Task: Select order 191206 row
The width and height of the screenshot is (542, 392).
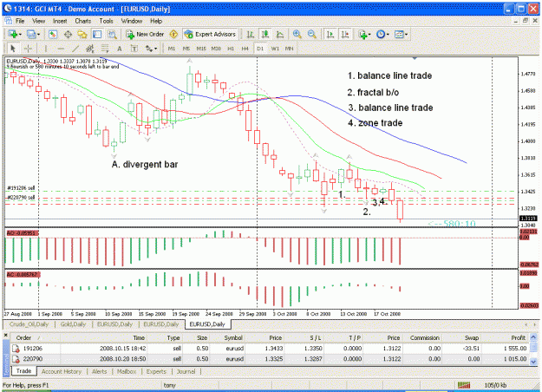Action: 270,349
